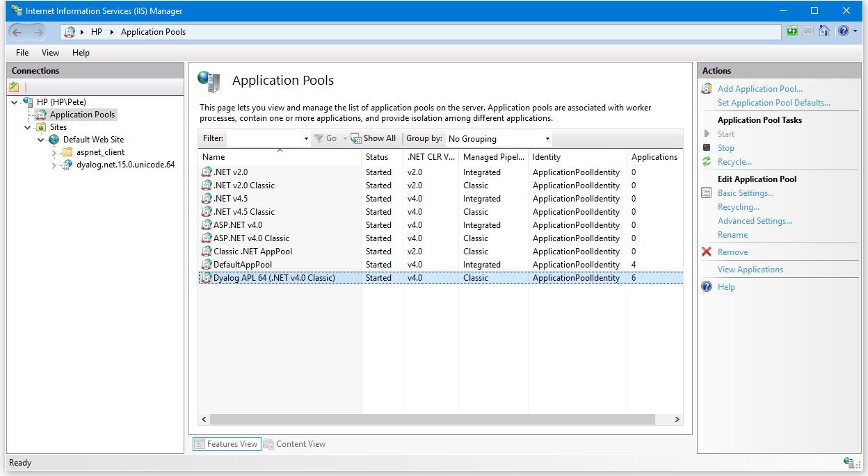The width and height of the screenshot is (868, 476).
Task: Click Show All button in filter bar
Action: [x=373, y=138]
